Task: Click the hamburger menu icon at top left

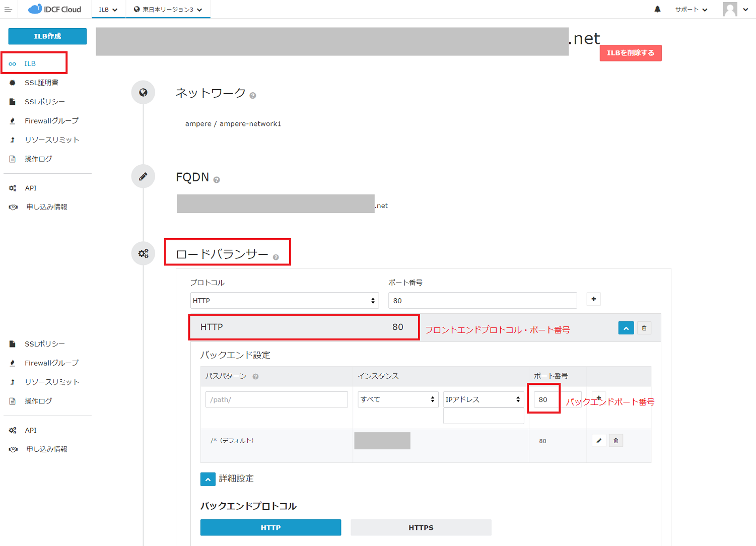Action: coord(8,9)
